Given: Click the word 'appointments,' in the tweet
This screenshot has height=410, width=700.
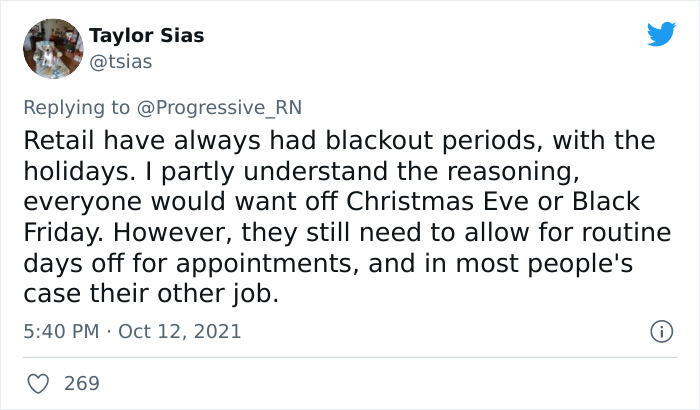Looking at the screenshot, I should pos(268,264).
